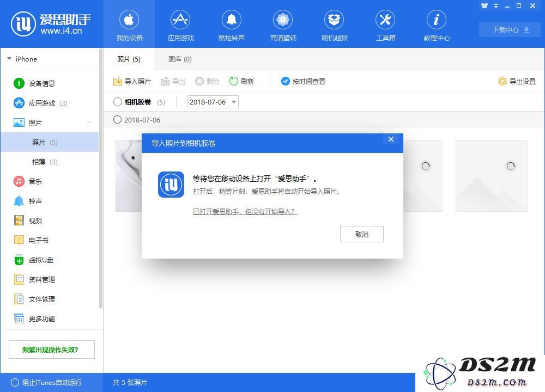Close the 导入照片到相机胶卷 dialog
The height and width of the screenshot is (392, 545).
tap(391, 139)
